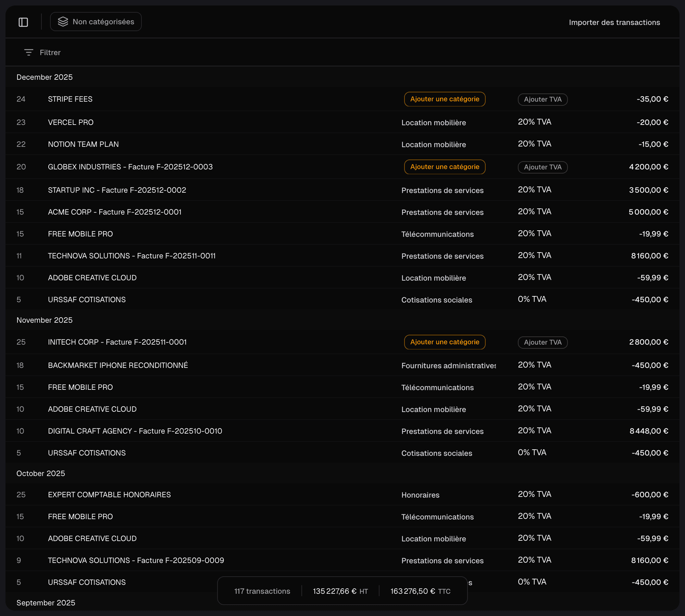Add category for GLOBEX INDUSTRIES transaction

coord(445,167)
